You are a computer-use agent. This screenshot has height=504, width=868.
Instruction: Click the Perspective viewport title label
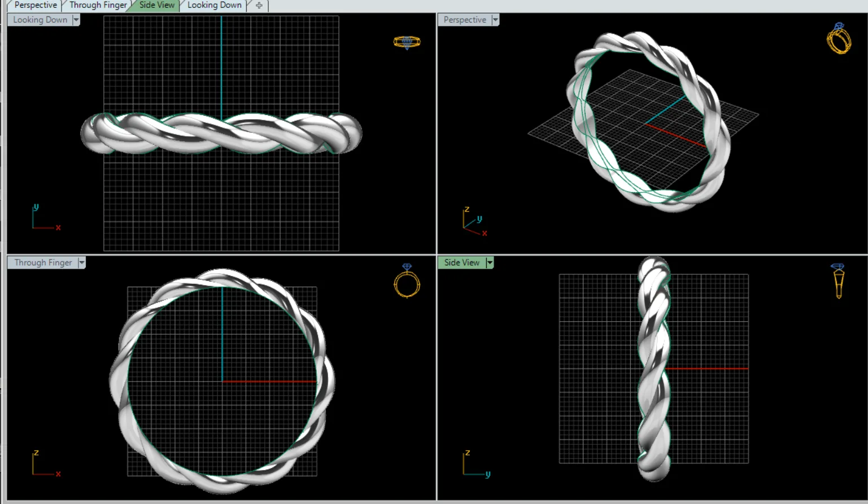465,20
